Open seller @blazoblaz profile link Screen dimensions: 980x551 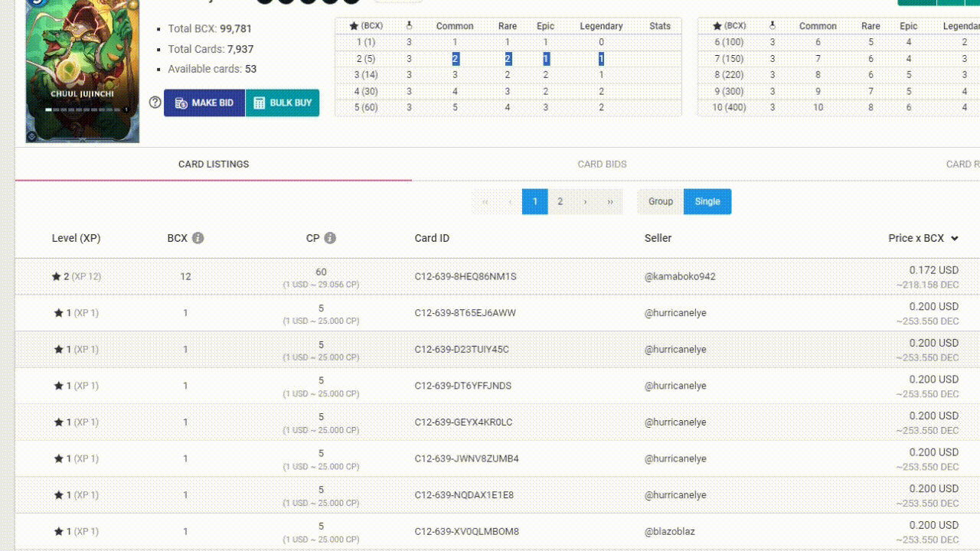(x=670, y=531)
